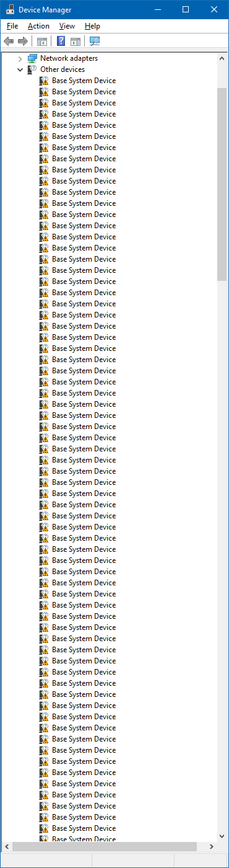
Task: Click the vertical scrollbar up arrow
Action: (222, 58)
